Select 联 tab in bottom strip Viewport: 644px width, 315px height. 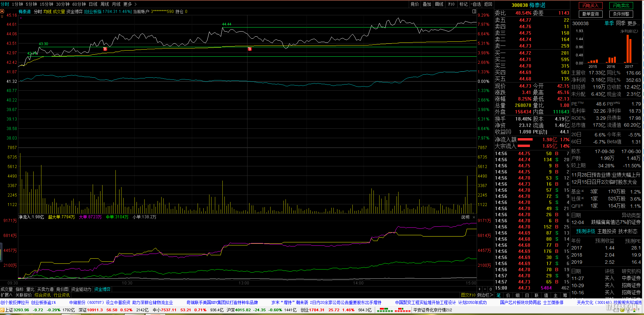click(x=536, y=295)
